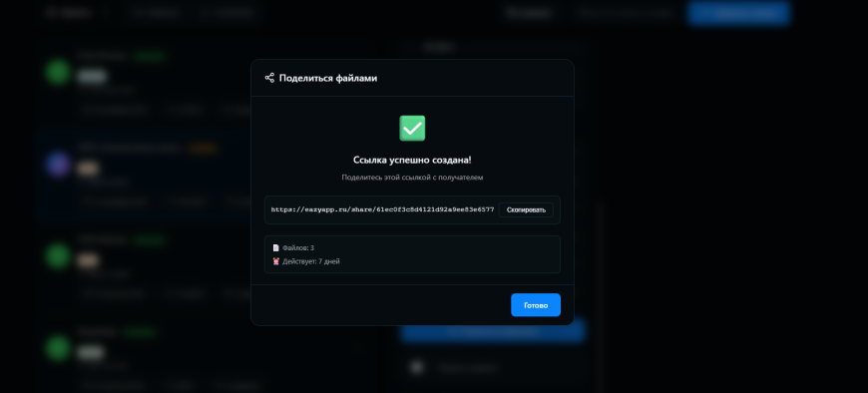Click the Скопировать button to copy link
The height and width of the screenshot is (393, 868).
tap(526, 209)
